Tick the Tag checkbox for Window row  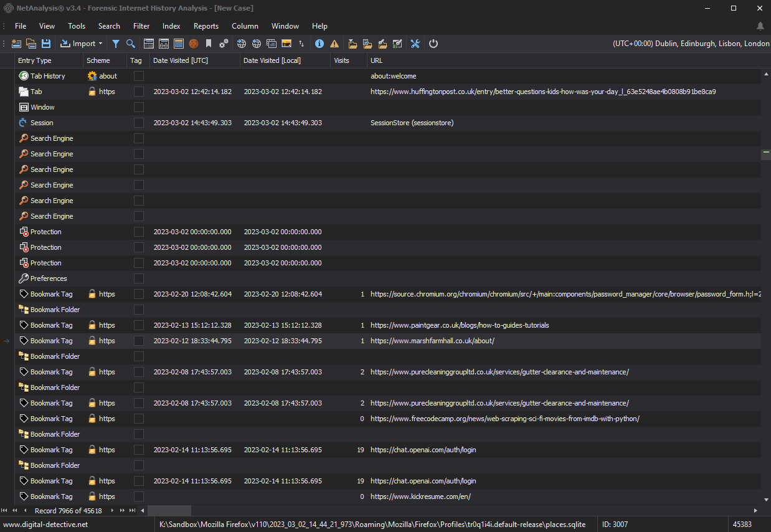(139, 107)
